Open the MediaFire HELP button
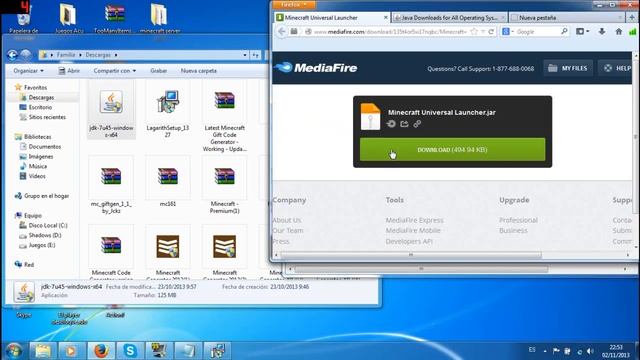This screenshot has width=640, height=360. pos(617,68)
